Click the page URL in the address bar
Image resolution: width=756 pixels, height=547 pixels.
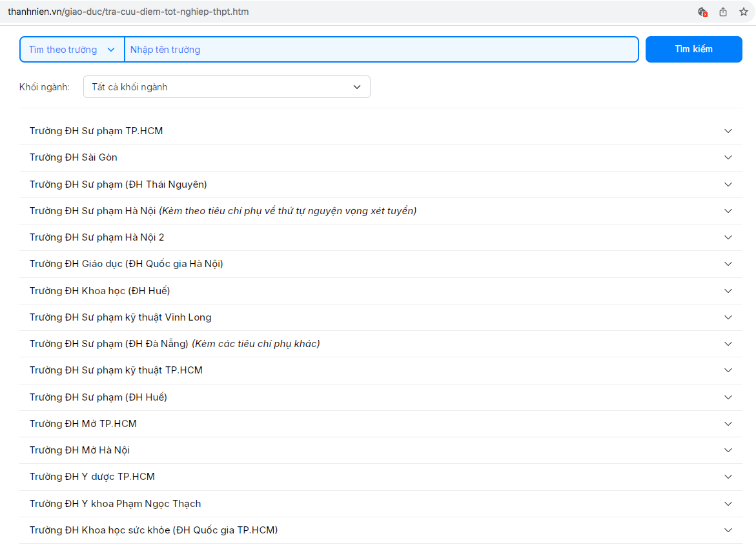click(128, 12)
